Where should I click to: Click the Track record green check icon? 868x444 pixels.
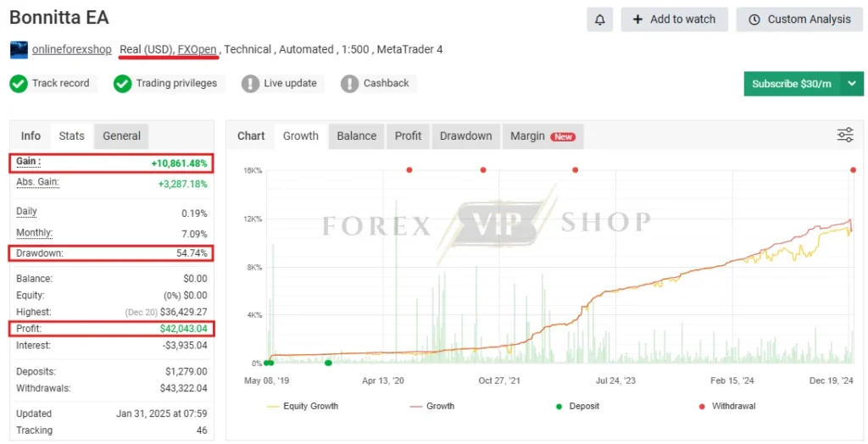pos(19,84)
